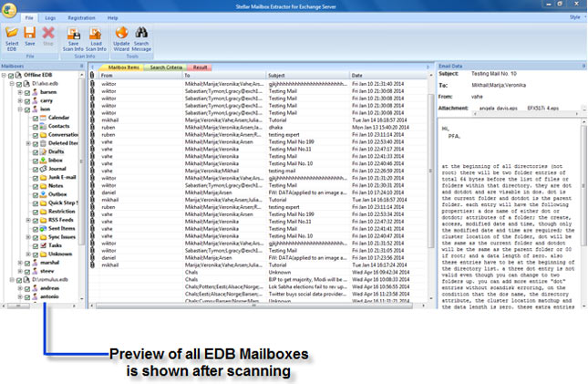Click the red Stop icon
Screen dimensions: 588x384
[48, 33]
